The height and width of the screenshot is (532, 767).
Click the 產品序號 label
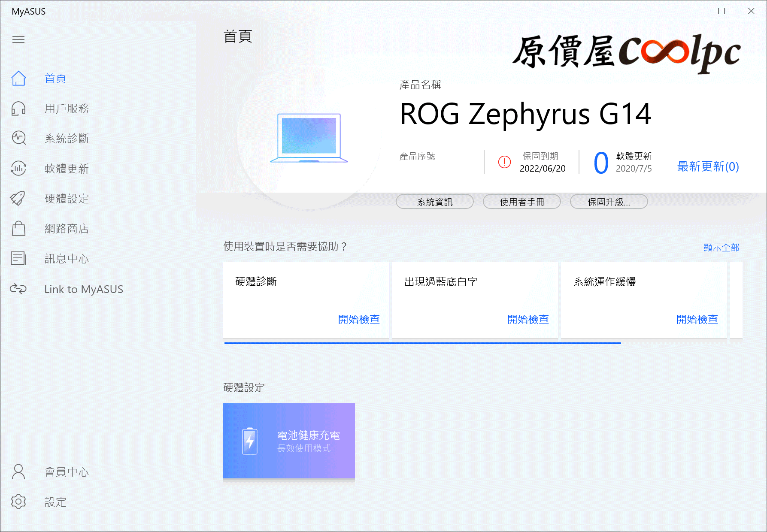click(x=417, y=156)
